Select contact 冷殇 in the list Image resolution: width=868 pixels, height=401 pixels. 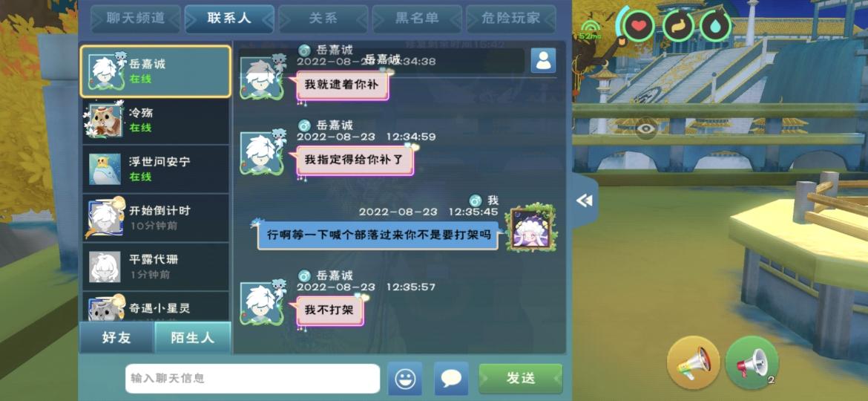tap(156, 120)
